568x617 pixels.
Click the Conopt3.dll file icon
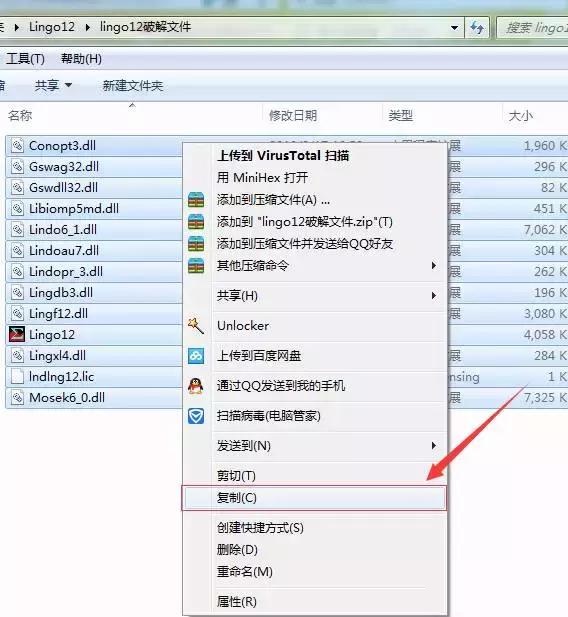pos(17,146)
